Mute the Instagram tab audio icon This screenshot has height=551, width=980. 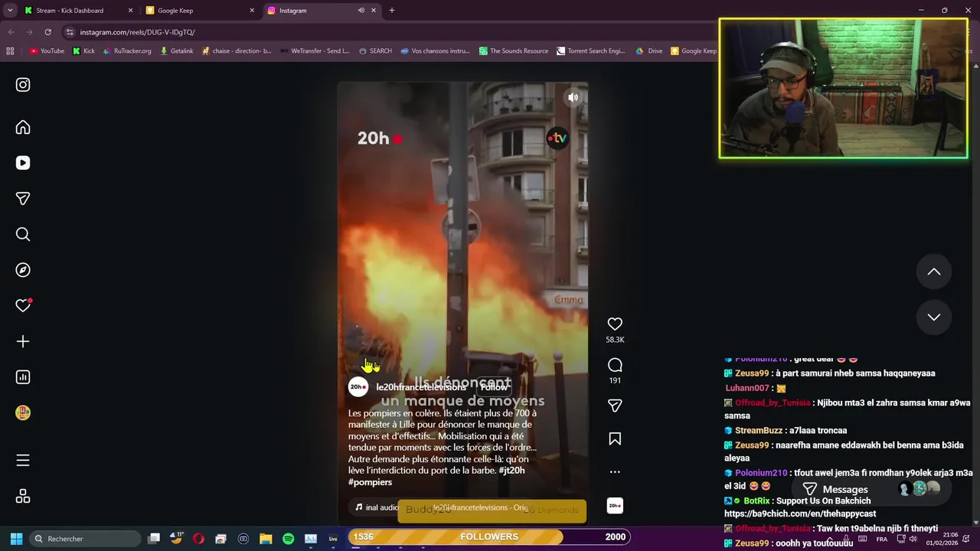point(361,11)
